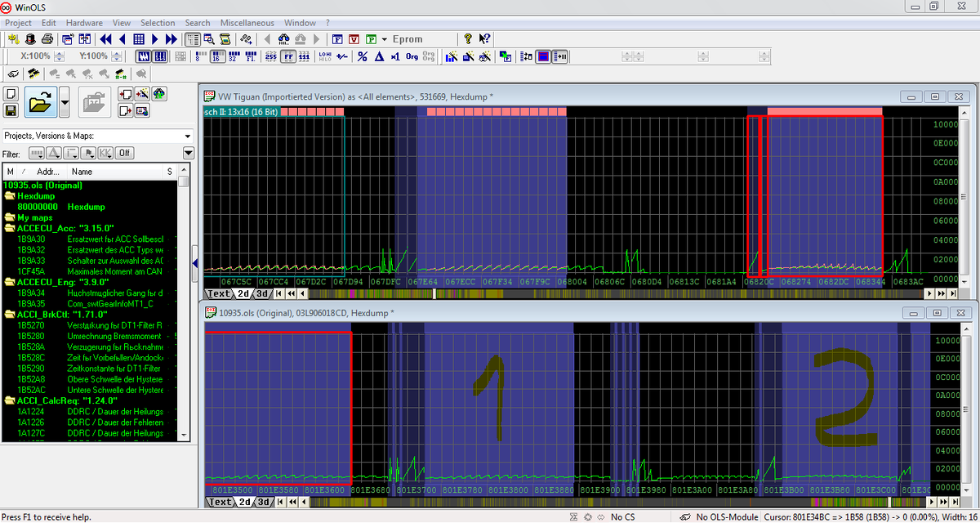Click the new project blank page icon
Screen dimensions: 980x523
pos(11,94)
